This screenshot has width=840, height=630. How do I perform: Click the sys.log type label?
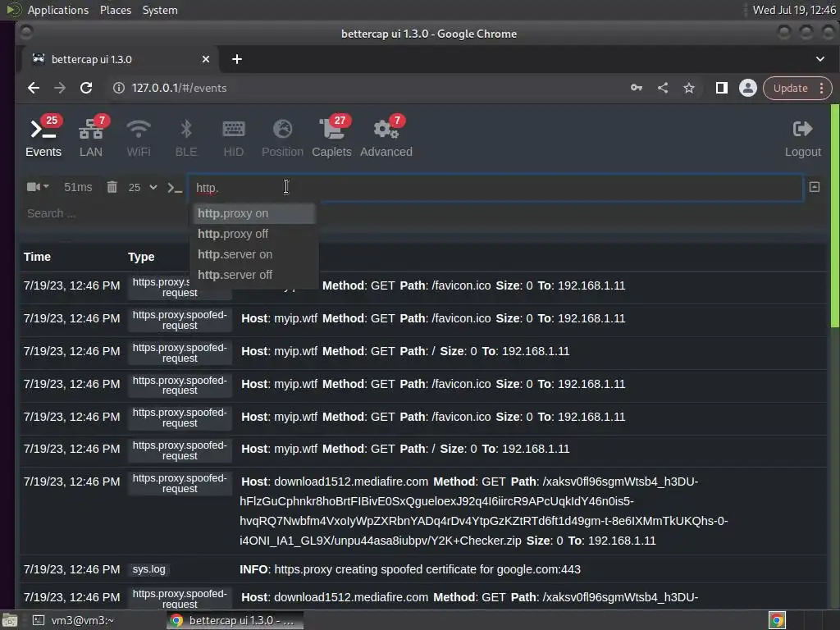[149, 569]
